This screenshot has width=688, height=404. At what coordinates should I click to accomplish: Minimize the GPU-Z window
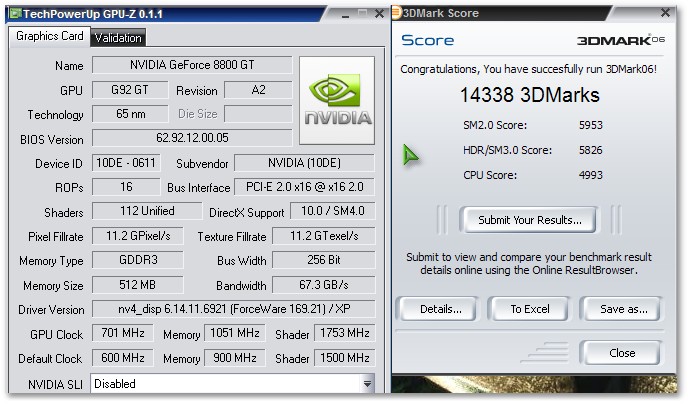(x=346, y=14)
